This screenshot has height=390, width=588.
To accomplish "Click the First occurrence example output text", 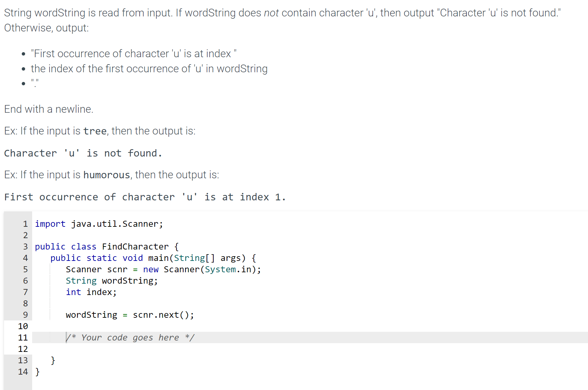I will point(145,197).
